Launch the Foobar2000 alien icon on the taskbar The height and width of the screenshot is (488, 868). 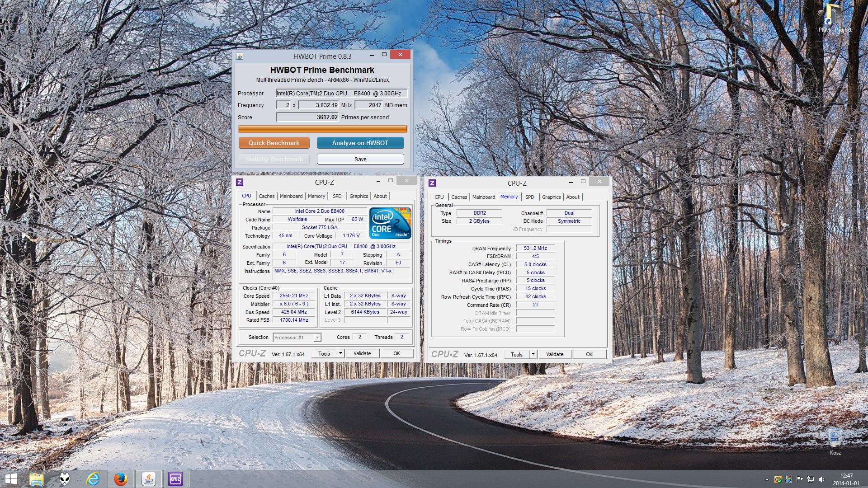[x=65, y=479]
